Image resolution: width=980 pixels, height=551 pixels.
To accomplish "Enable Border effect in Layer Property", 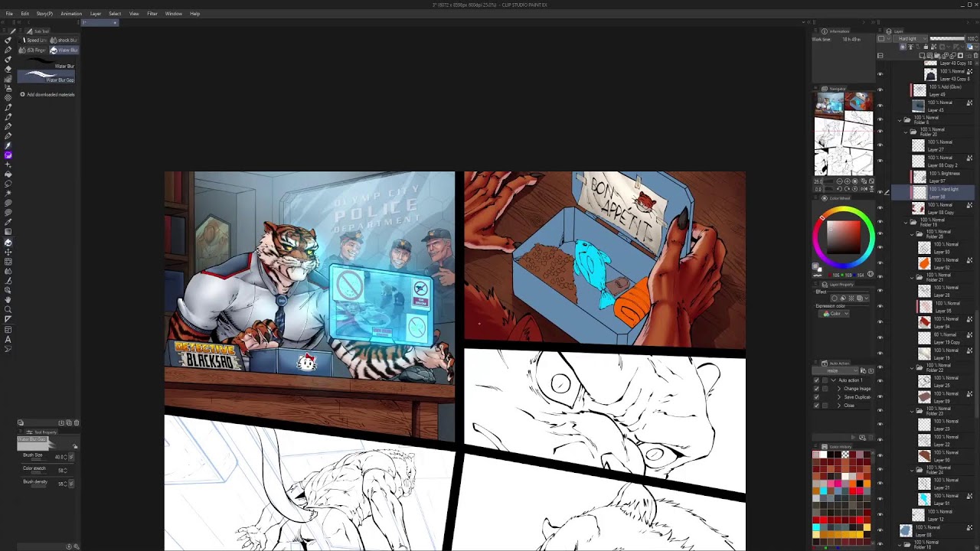I will [836, 298].
